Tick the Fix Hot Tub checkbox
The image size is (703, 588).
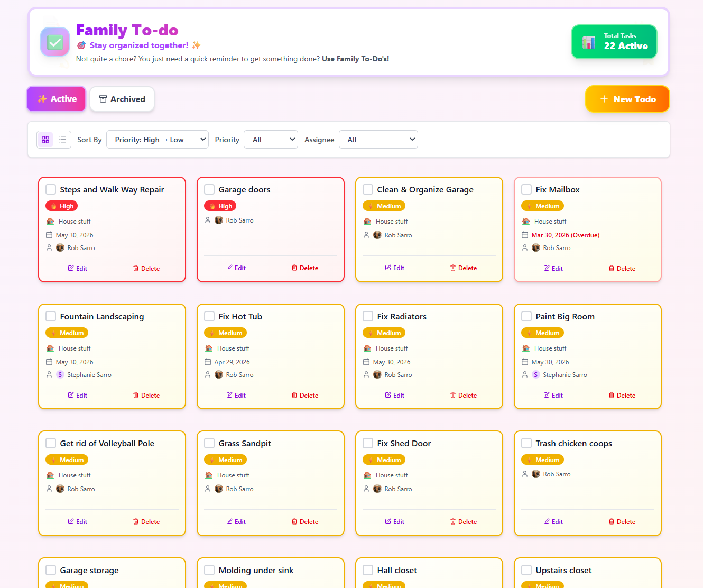209,316
